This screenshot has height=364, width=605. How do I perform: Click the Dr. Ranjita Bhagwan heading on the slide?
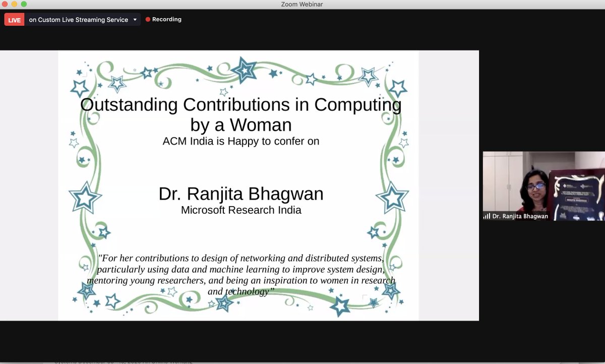241,194
